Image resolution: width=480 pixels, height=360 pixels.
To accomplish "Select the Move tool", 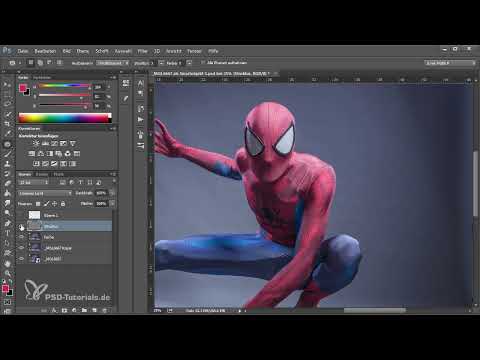I will click(x=7, y=84).
